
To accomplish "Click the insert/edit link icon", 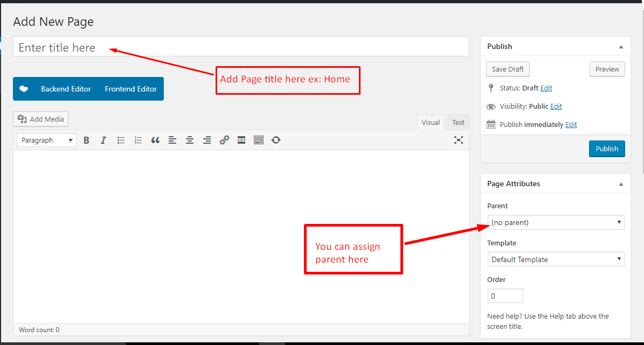I will coord(224,140).
